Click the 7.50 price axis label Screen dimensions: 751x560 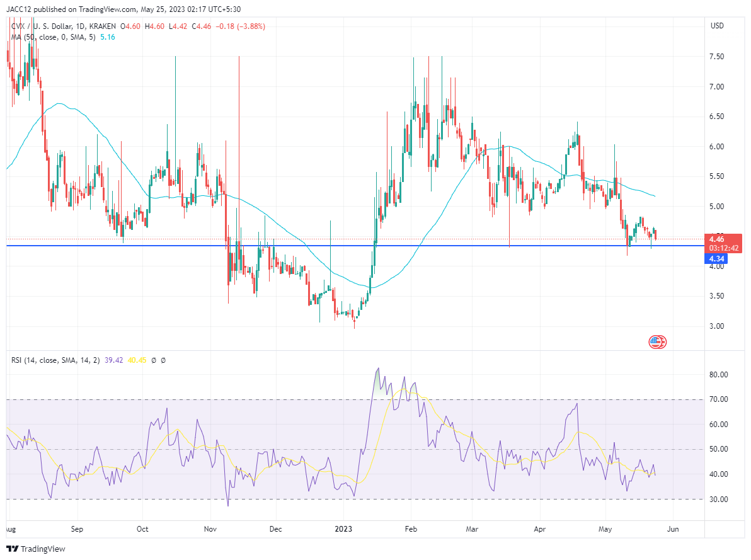click(x=716, y=57)
